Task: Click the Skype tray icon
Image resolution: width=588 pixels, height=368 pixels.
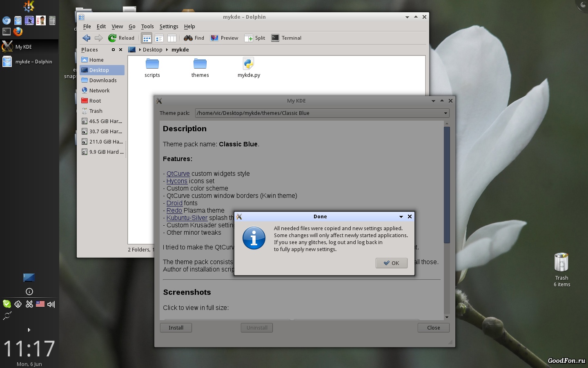Action: click(x=7, y=304)
